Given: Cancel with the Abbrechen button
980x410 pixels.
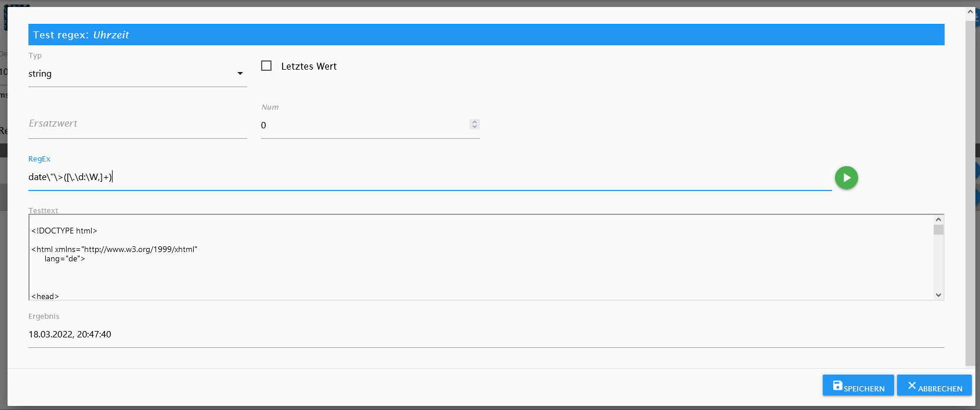Looking at the screenshot, I should [934, 386].
